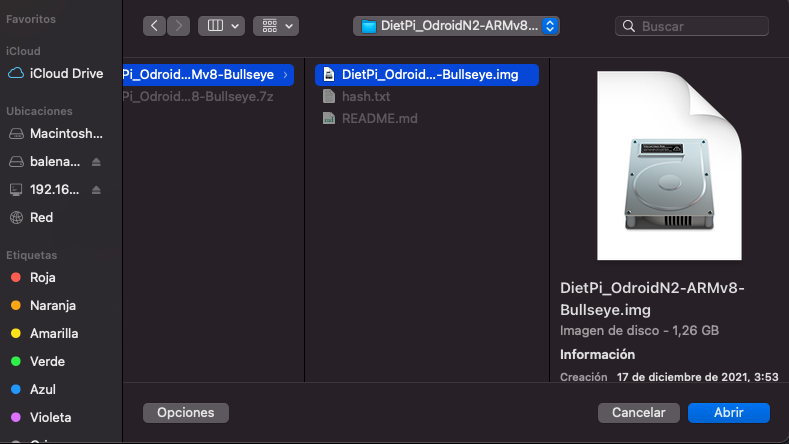The width and height of the screenshot is (789, 444).
Task: Click the back navigation arrow
Action: (x=154, y=26)
